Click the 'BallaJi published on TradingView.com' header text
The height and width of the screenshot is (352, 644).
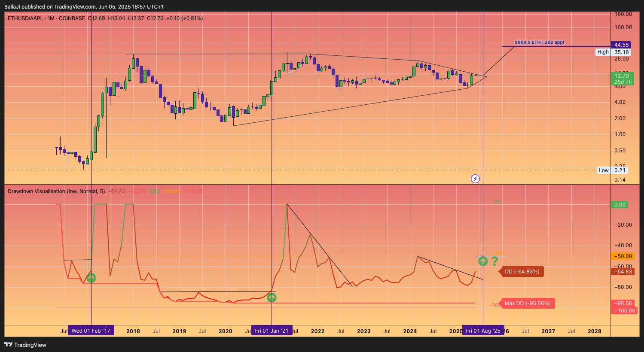[50, 7]
